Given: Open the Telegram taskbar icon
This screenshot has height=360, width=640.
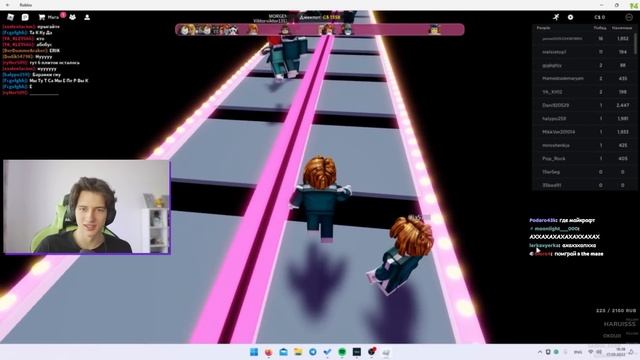Looking at the screenshot, I should tap(313, 352).
